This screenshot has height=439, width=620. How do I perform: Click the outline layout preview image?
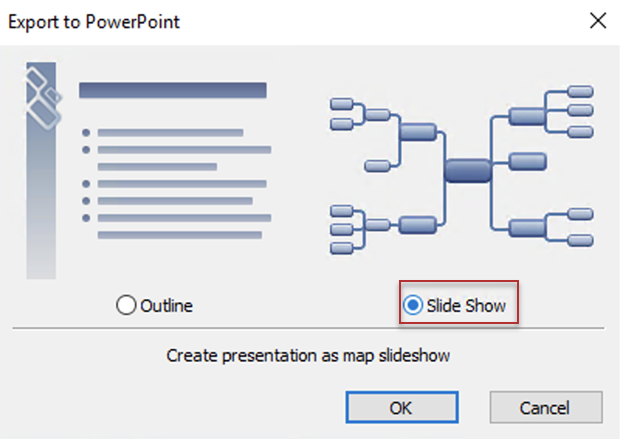tap(150, 170)
